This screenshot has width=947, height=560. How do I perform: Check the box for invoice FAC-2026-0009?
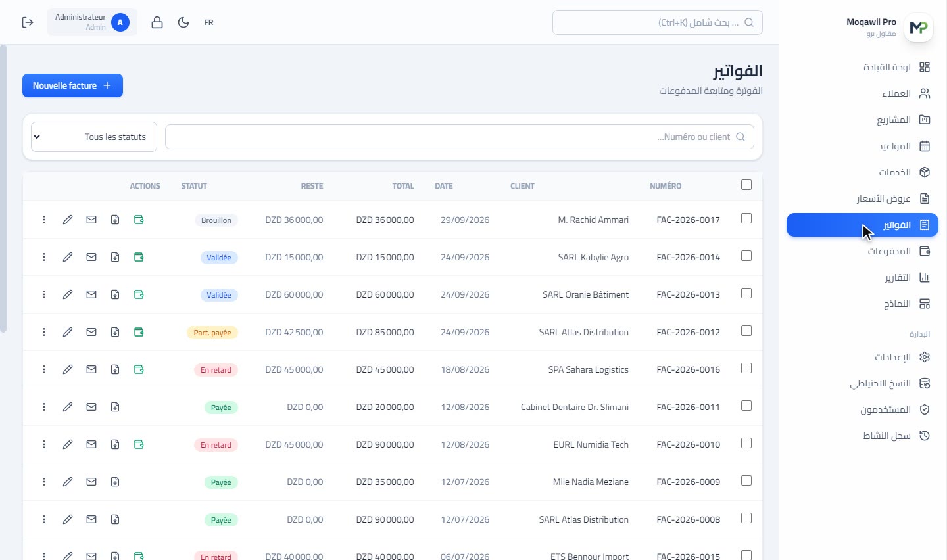pos(746,480)
